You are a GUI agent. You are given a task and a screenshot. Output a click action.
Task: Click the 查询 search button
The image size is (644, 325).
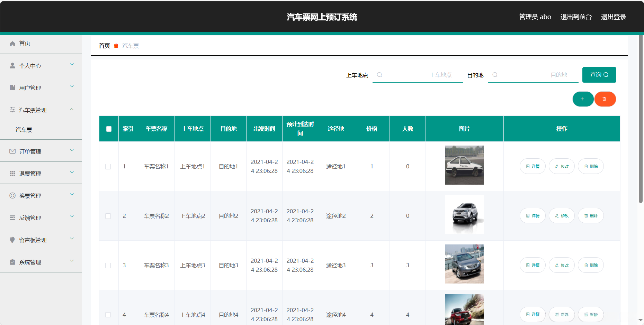pyautogui.click(x=599, y=75)
